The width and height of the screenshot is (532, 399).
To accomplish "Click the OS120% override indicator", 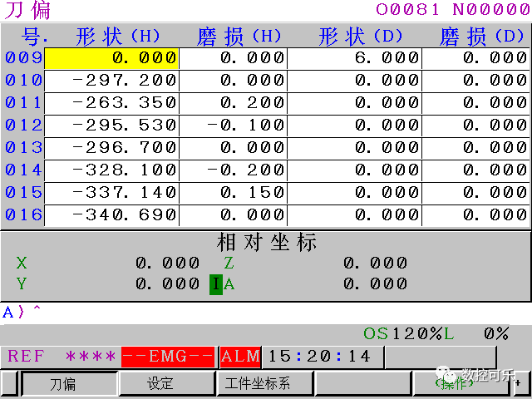I will click(x=403, y=334).
